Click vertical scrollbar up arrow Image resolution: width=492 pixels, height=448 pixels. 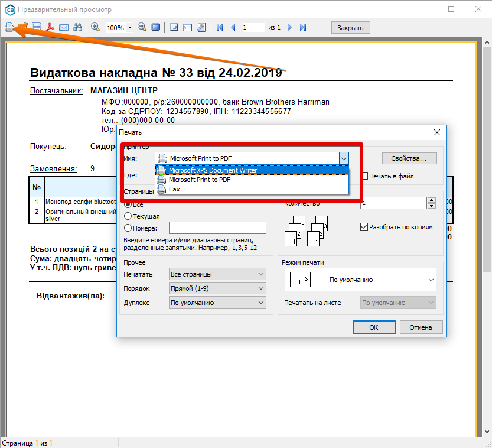click(487, 42)
